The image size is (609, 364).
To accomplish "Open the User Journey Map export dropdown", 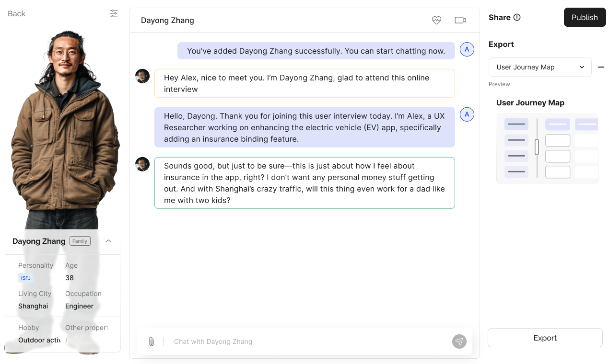I will pos(540,67).
